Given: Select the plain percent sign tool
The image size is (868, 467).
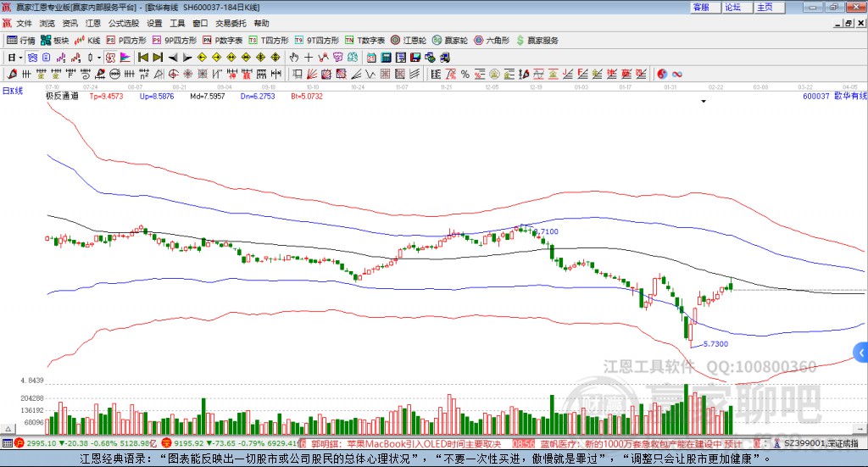Looking at the screenshot, I should [465, 74].
